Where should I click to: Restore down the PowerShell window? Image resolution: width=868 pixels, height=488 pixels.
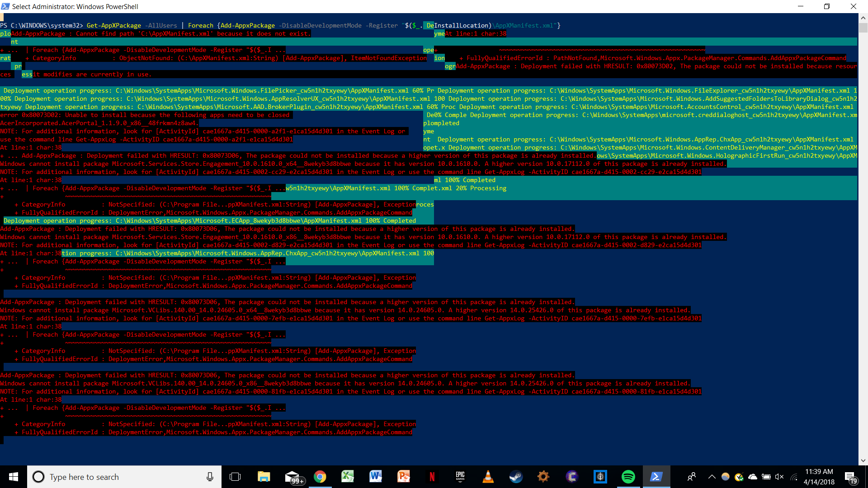point(827,6)
